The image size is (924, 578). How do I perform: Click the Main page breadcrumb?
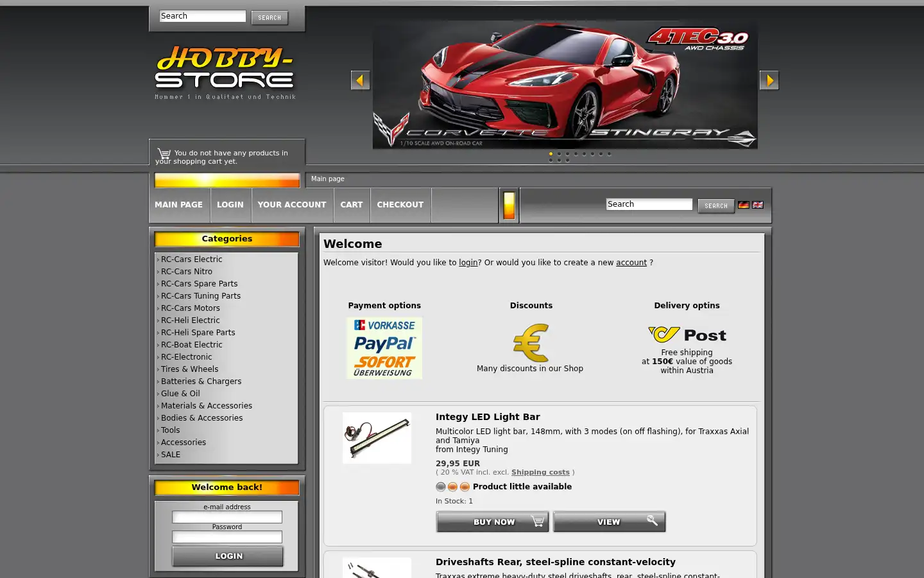pos(328,179)
